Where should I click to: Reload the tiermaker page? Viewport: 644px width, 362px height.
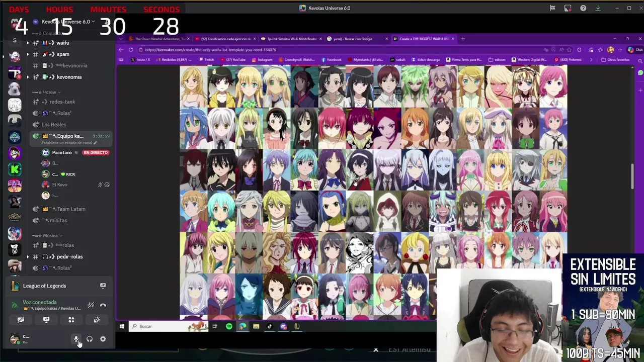pyautogui.click(x=131, y=50)
